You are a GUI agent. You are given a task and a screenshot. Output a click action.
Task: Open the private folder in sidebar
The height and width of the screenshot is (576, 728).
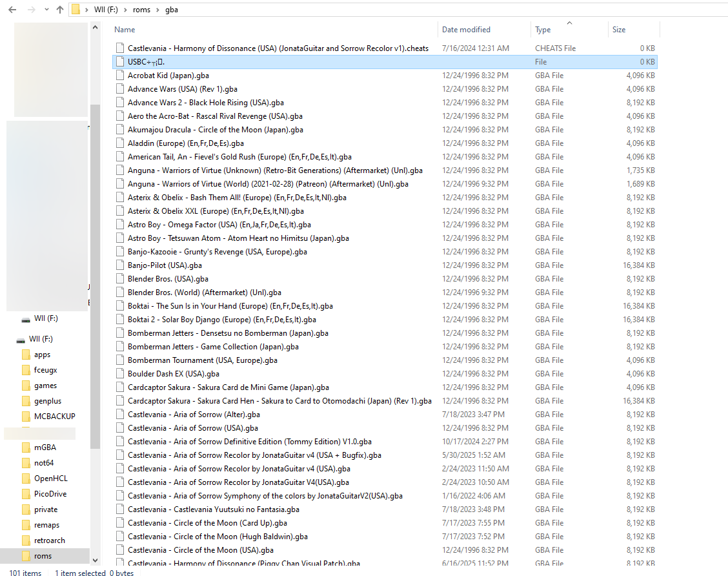pos(45,509)
